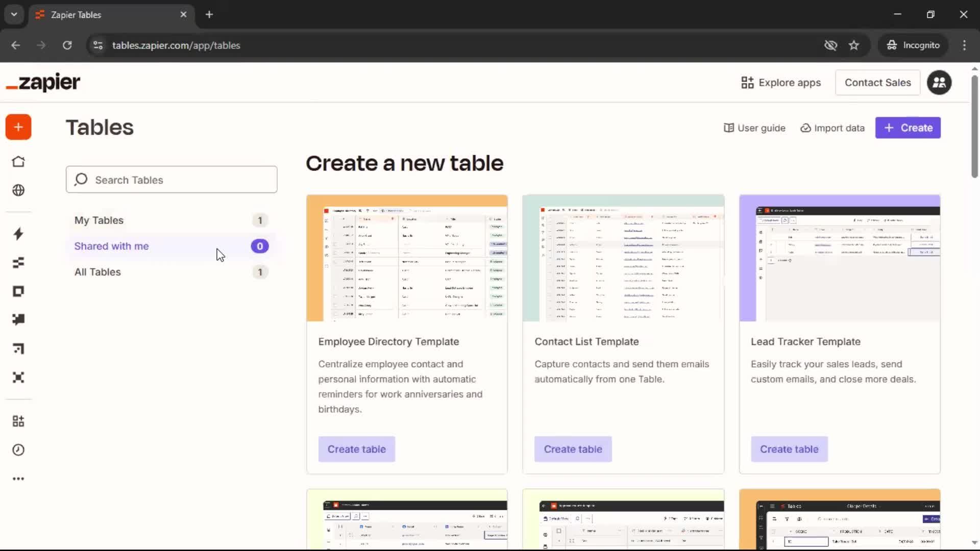Viewport: 980px width, 551px height.
Task: Open the bottom-left template thumbnail with pale yellow background
Action: 407,519
